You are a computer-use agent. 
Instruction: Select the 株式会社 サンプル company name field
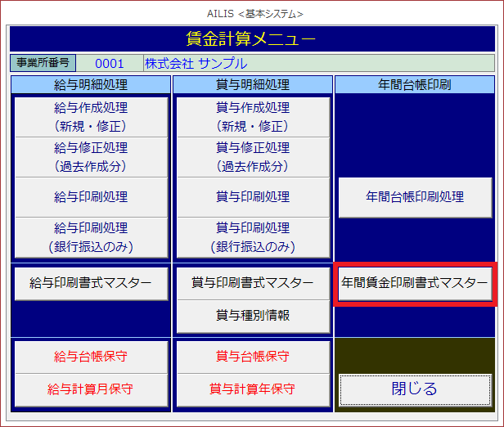click(318, 63)
